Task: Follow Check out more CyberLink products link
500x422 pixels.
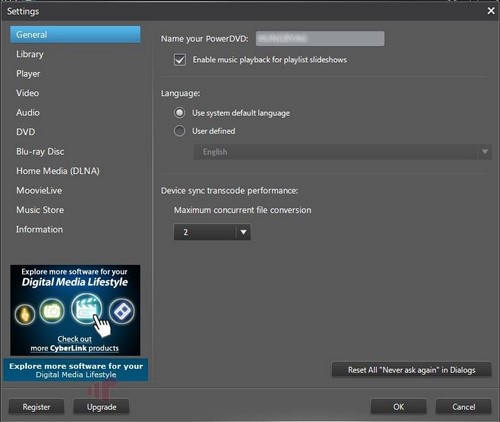Action: coord(75,344)
